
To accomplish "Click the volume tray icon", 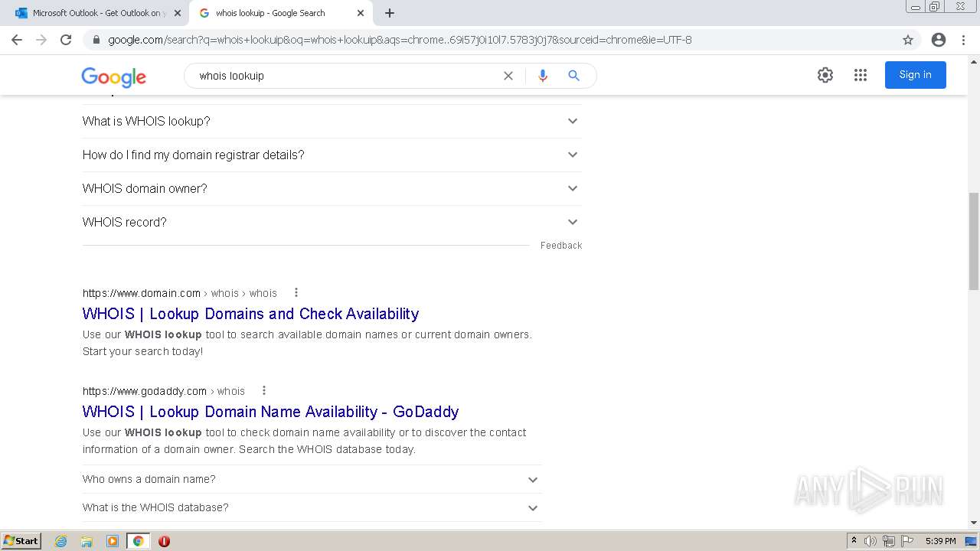I will [x=871, y=541].
